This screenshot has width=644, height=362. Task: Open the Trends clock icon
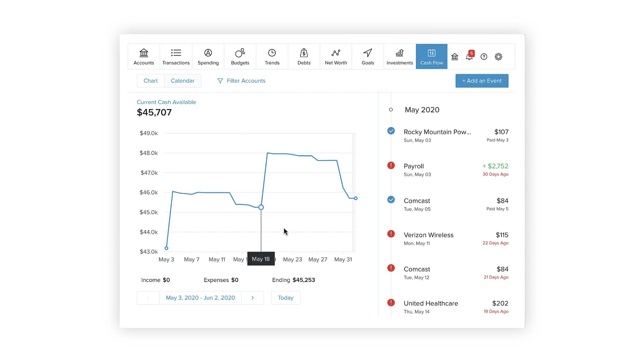click(272, 56)
